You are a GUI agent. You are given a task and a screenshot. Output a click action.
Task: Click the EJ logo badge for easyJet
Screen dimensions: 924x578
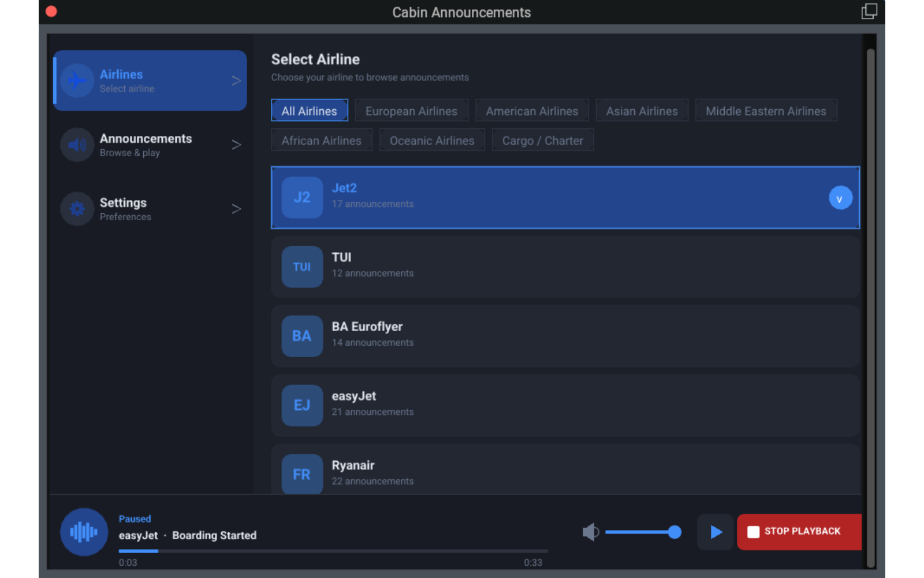302,405
